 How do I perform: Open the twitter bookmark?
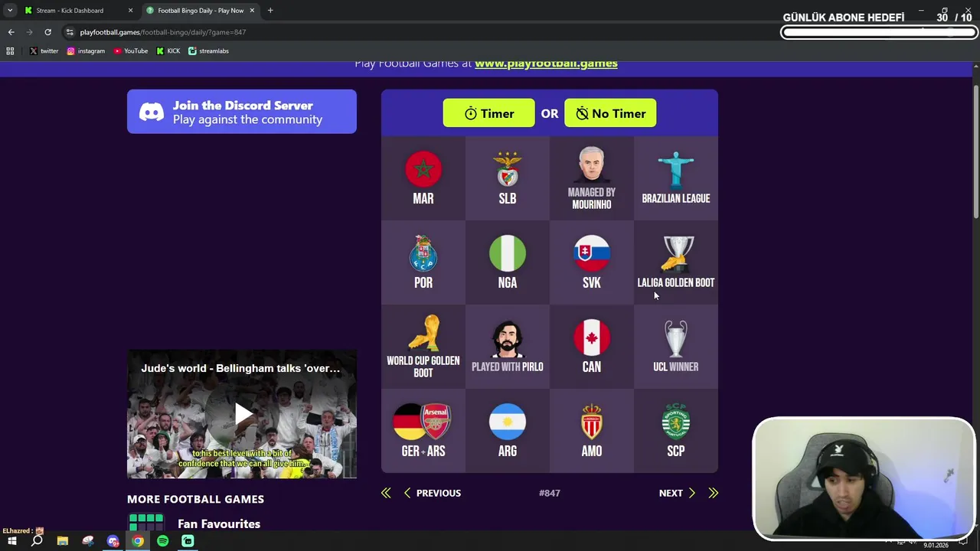pyautogui.click(x=44, y=51)
